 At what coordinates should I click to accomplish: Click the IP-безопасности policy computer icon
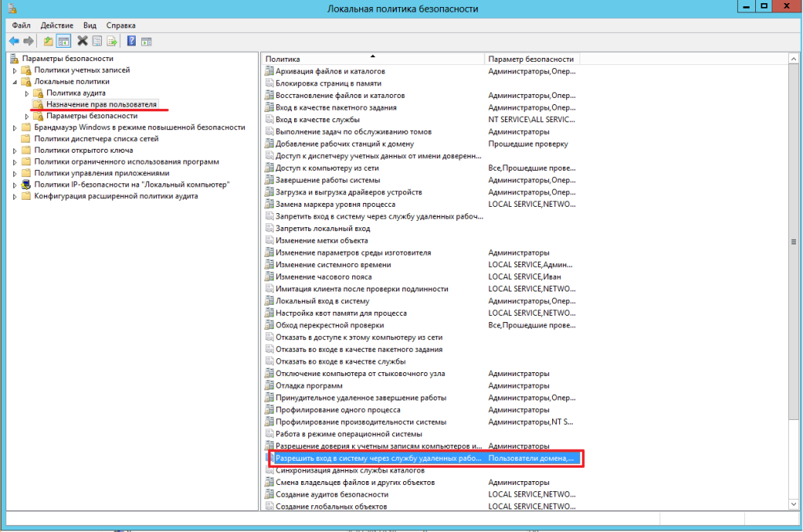[x=26, y=184]
